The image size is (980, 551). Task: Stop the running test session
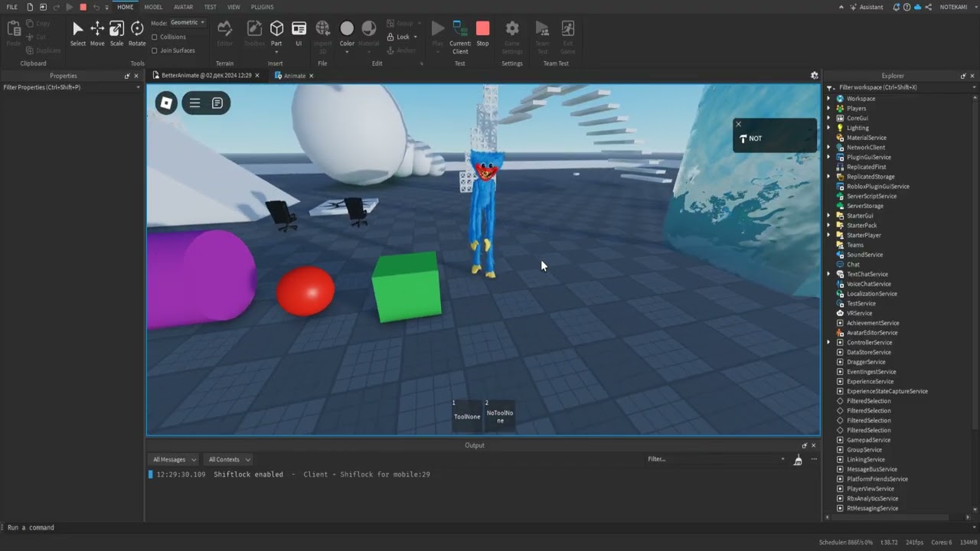tap(482, 34)
